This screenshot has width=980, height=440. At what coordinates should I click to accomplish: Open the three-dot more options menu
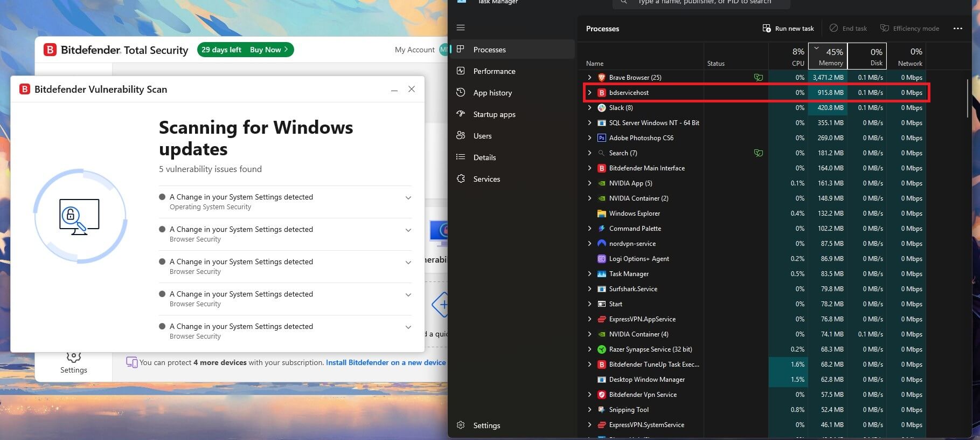coord(958,29)
